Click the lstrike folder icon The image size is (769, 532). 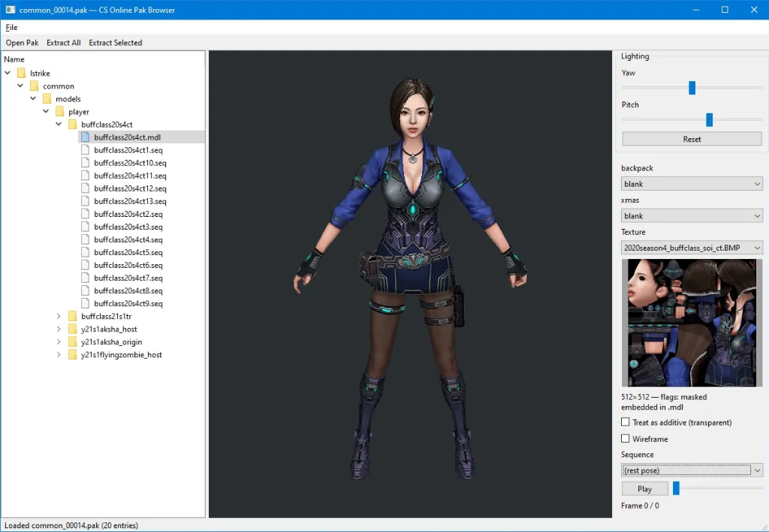(21, 74)
